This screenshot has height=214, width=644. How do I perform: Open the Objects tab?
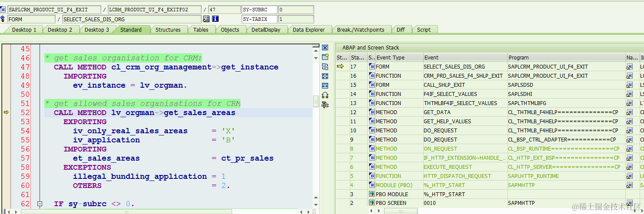pos(230,30)
